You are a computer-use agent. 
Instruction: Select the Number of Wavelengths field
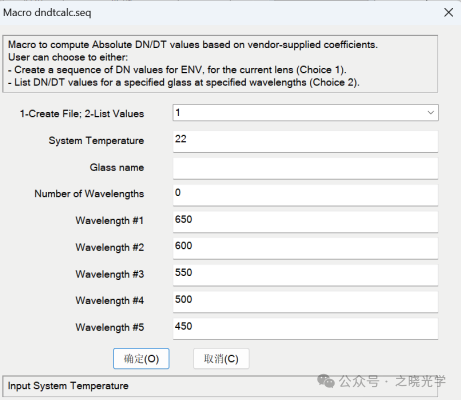305,195
